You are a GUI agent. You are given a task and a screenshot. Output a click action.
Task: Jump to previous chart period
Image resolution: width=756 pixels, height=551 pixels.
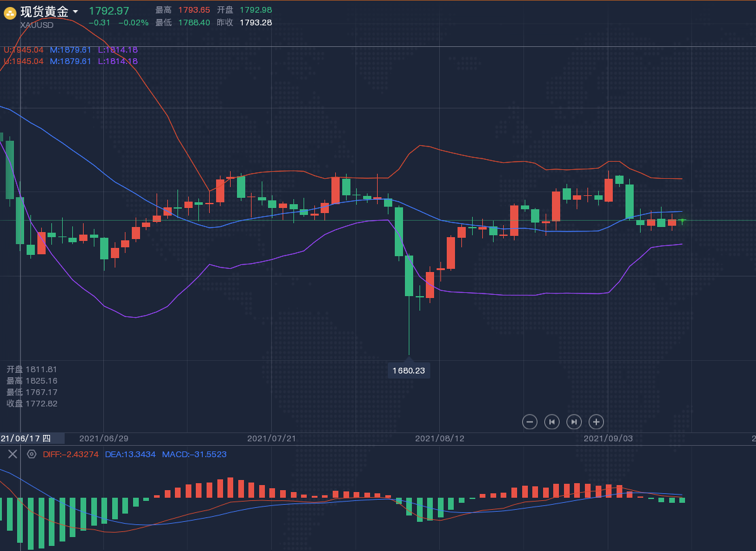pos(552,422)
